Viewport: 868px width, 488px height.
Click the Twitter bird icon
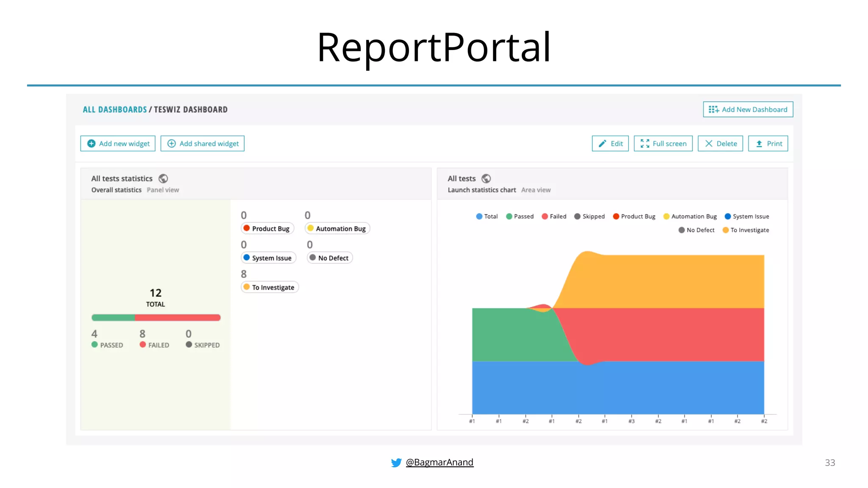click(396, 463)
